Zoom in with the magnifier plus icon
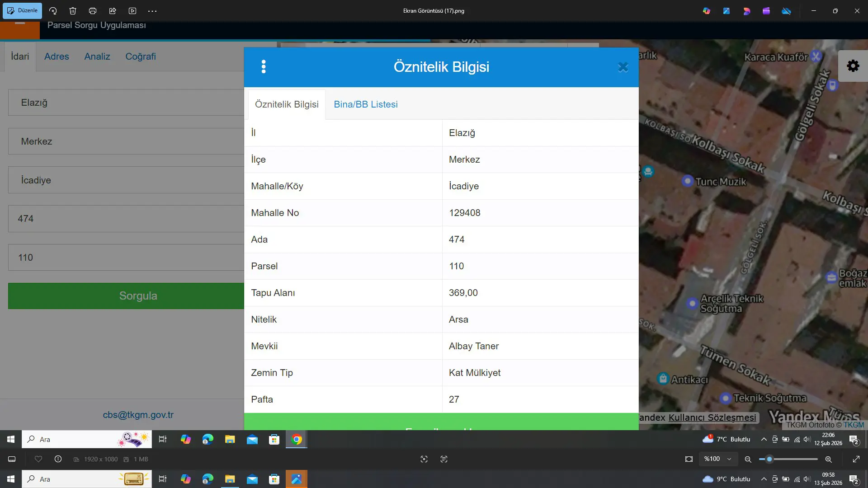 (828, 459)
